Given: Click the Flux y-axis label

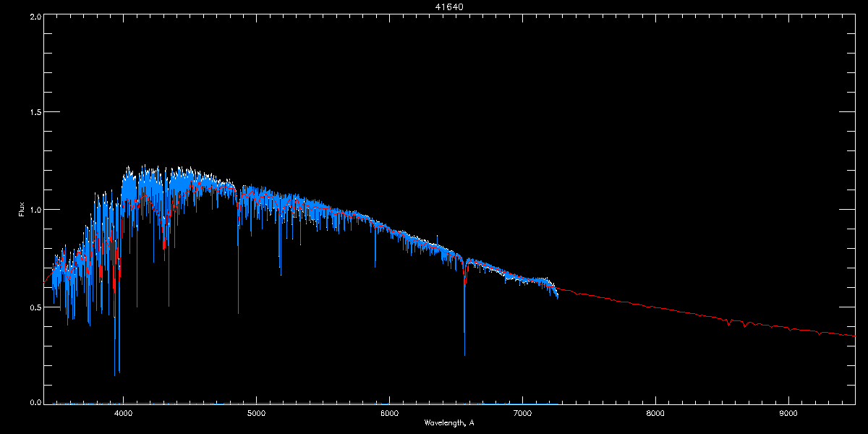Looking at the screenshot, I should tap(22, 209).
